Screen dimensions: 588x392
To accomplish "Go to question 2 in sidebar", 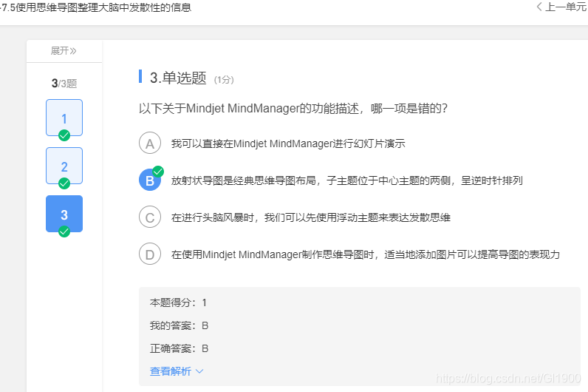I will tap(64, 166).
